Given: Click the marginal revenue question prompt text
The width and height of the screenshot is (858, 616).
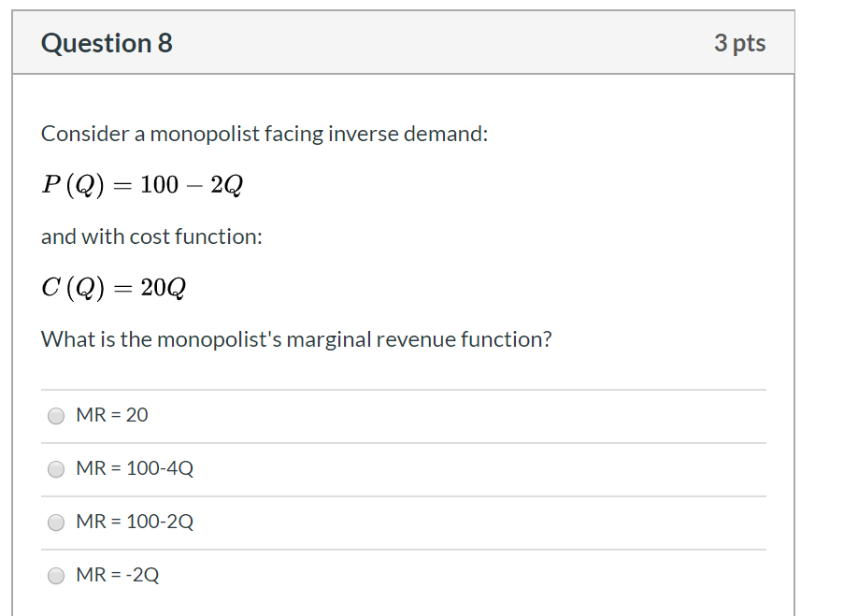Looking at the screenshot, I should point(295,338).
